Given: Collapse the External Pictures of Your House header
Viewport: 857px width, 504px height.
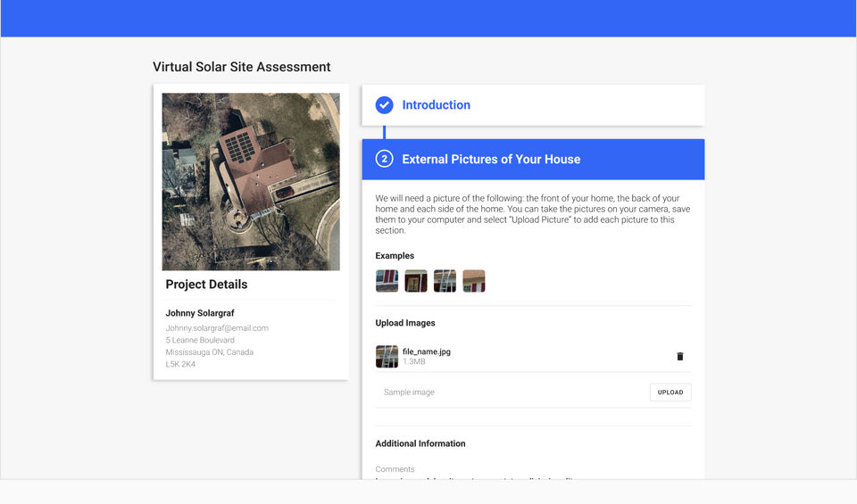Looking at the screenshot, I should point(533,160).
